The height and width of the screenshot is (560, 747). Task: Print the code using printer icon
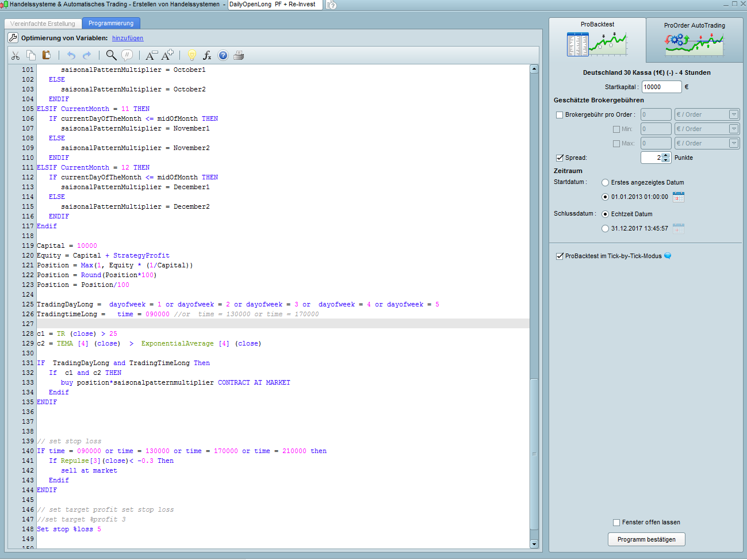point(239,55)
